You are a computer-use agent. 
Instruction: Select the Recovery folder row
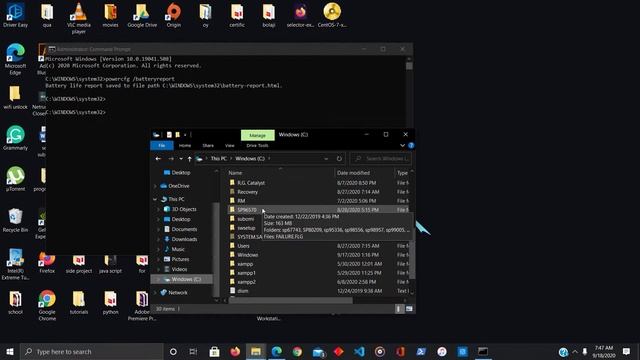318,192
